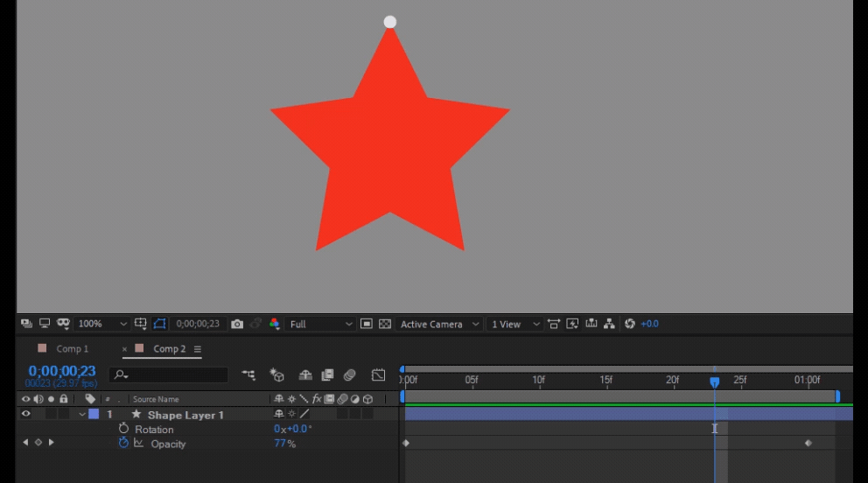Toggle quality slash switch on Shape Layer 1

click(x=304, y=414)
